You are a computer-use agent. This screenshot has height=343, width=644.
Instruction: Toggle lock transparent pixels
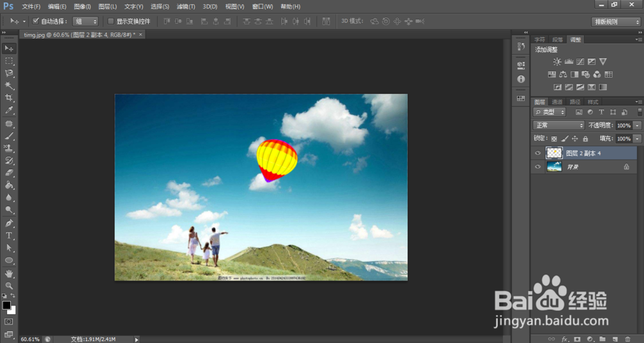(554, 138)
